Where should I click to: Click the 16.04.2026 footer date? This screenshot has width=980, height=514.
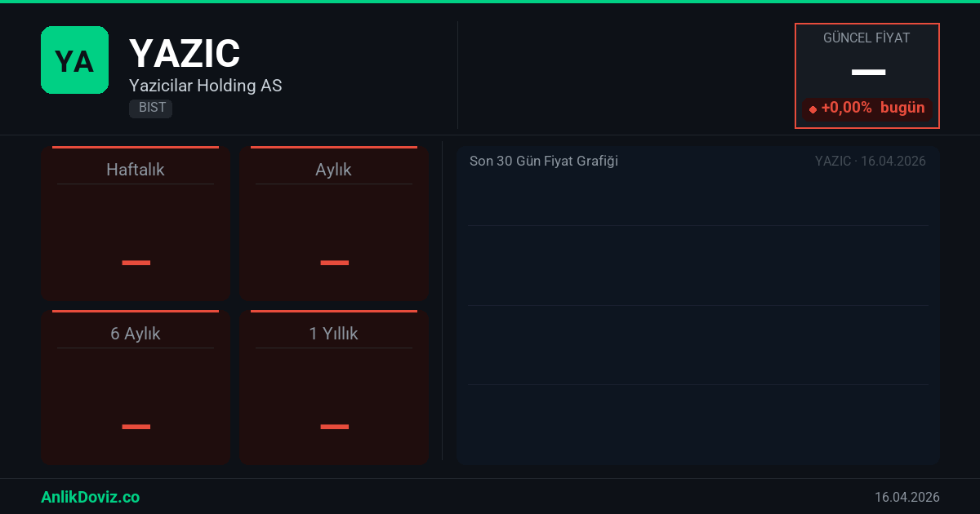(x=906, y=497)
